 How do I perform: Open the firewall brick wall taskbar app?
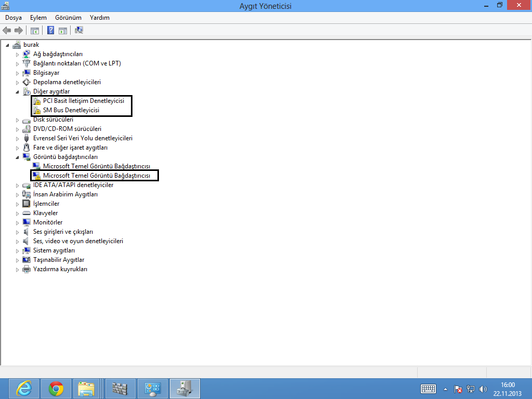tap(120, 389)
